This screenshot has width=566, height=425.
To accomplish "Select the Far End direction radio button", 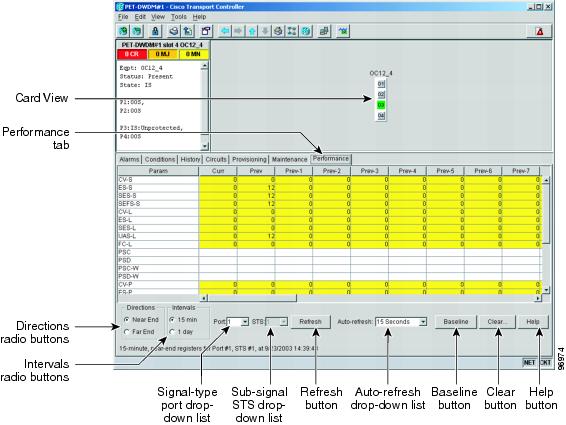I will tap(127, 331).
